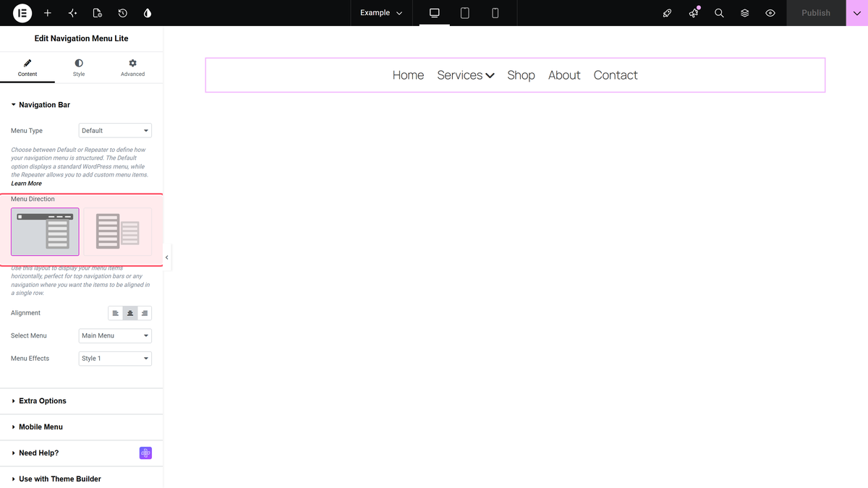Open the Learn More link
The width and height of the screenshot is (868, 488).
coord(26,184)
